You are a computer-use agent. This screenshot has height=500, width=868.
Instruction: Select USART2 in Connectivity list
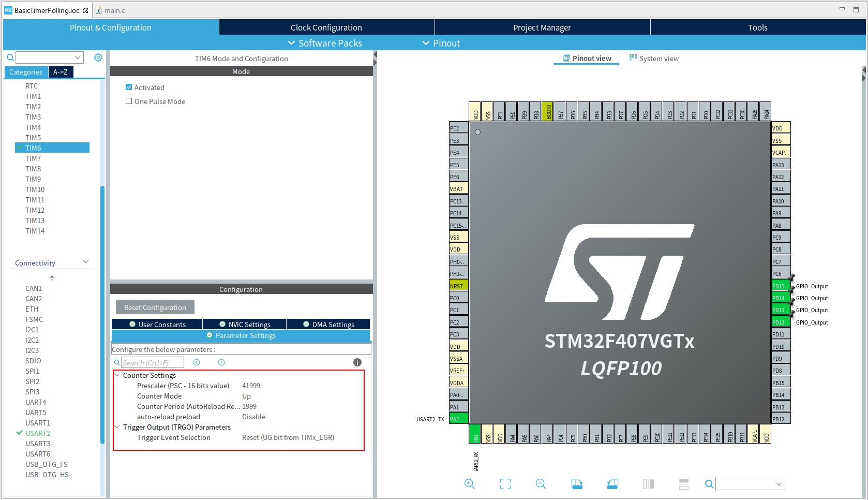(x=38, y=433)
